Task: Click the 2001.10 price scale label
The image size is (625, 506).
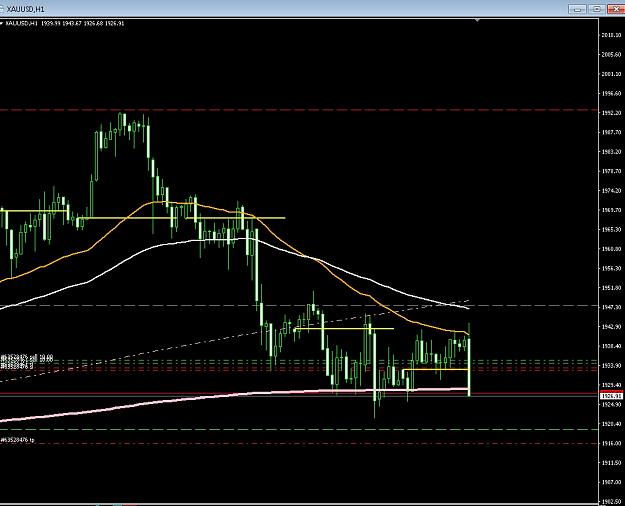Action: [x=611, y=74]
